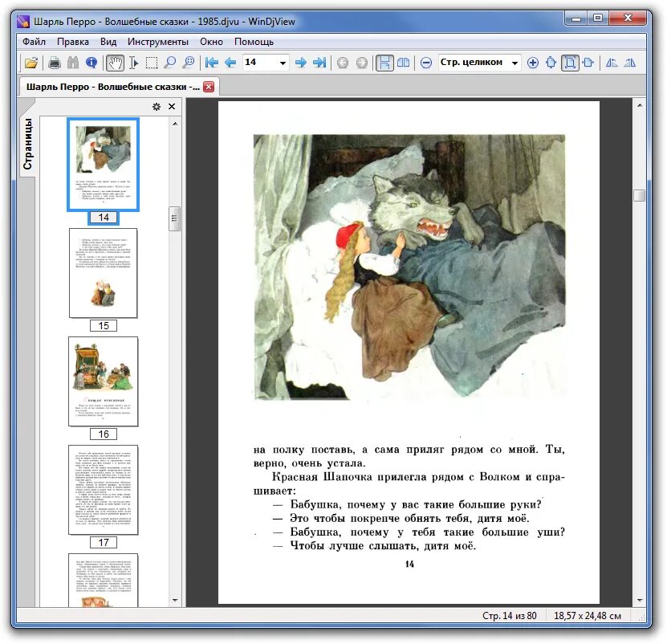Close the thumbnails side panel
The image size is (667, 644).
pyautogui.click(x=172, y=107)
